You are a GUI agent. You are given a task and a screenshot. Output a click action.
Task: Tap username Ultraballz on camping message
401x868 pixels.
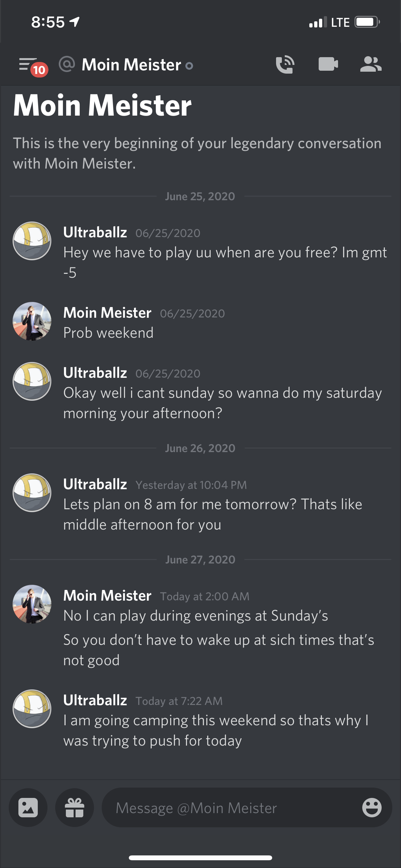pyautogui.click(x=95, y=700)
